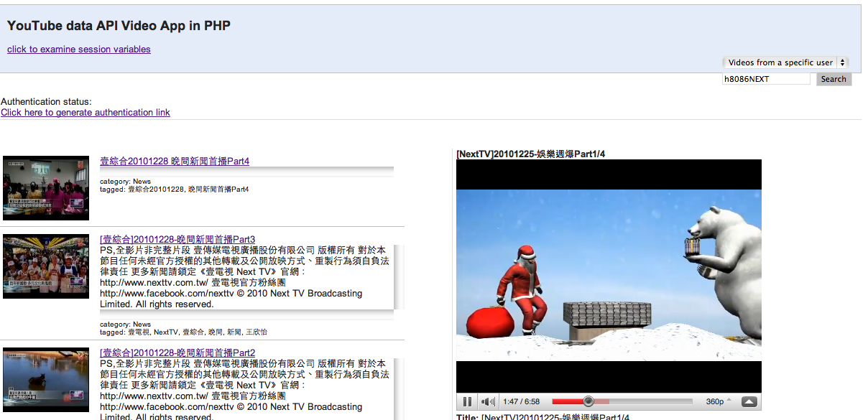Click the Search button

coord(834,79)
